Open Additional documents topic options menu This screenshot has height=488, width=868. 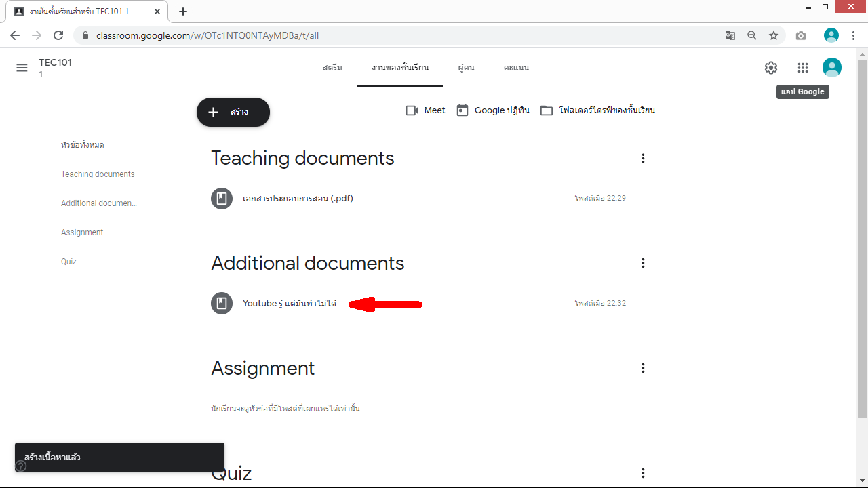coord(643,263)
